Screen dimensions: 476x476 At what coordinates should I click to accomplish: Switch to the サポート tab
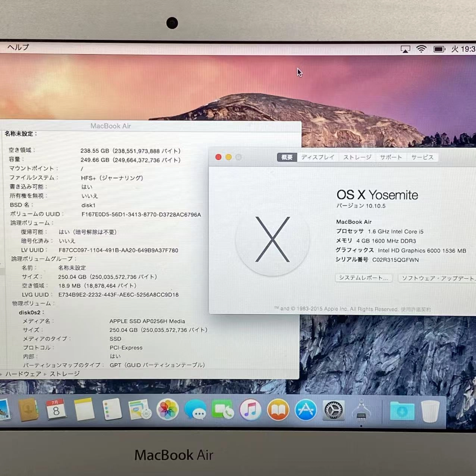[x=391, y=157]
